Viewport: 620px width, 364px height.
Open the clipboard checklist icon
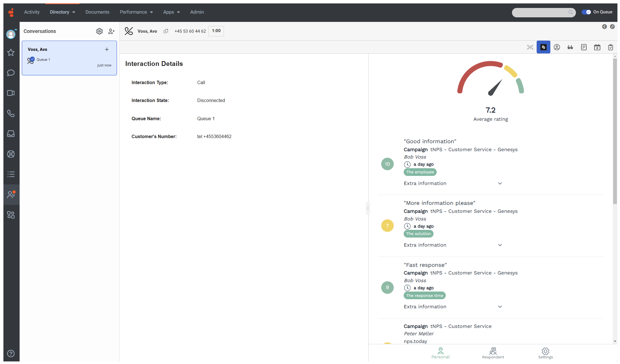coord(611,47)
